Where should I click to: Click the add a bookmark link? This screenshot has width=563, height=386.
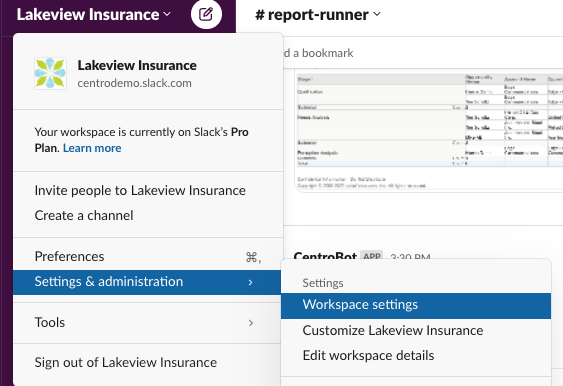318,53
